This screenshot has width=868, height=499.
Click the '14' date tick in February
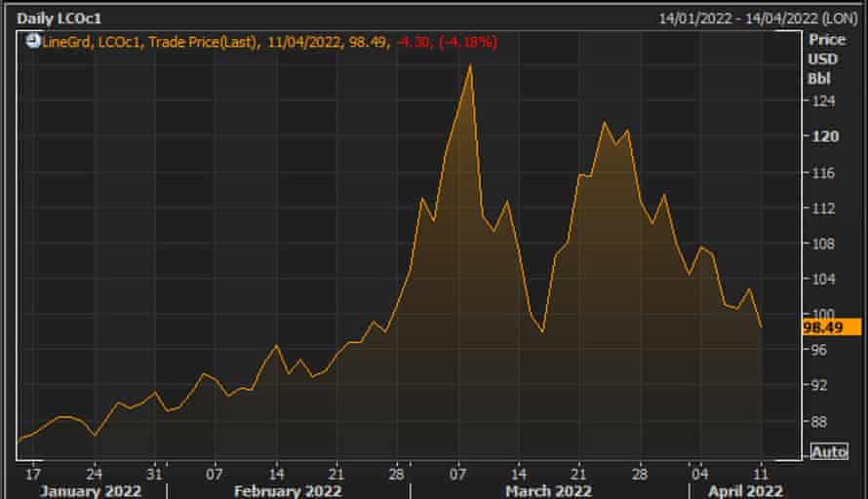(276, 474)
